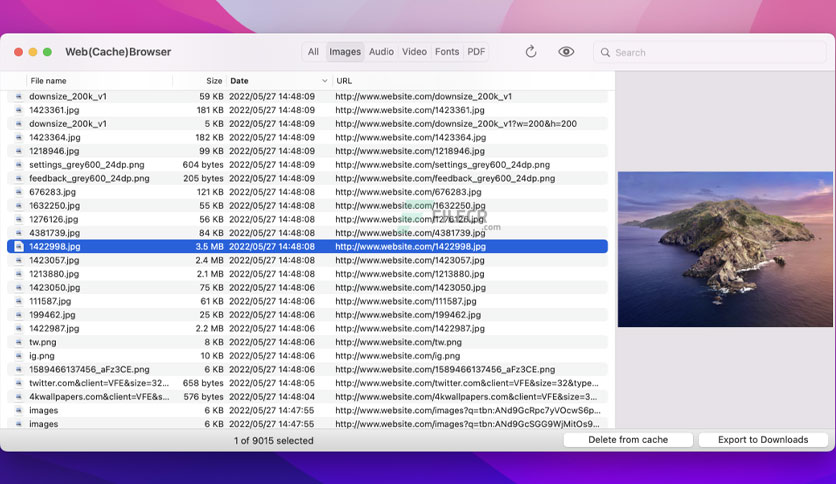Click file icon of tw.png
This screenshot has width=836, height=484.
click(x=19, y=342)
